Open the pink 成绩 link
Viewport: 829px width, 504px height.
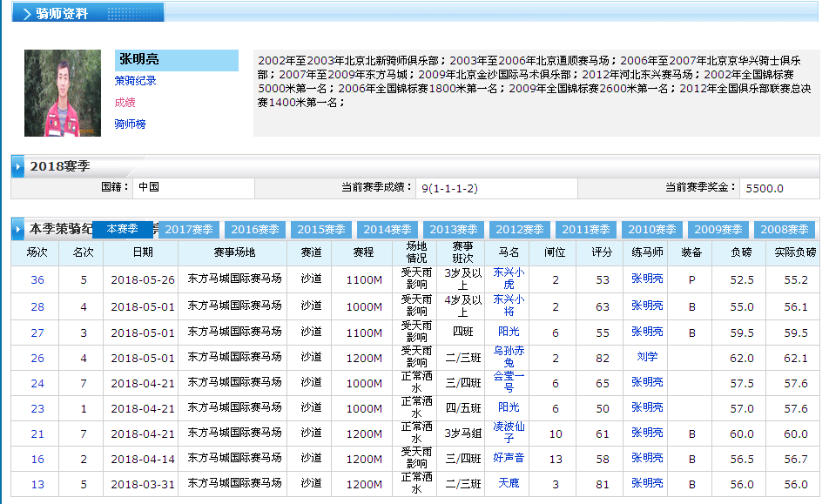tap(125, 103)
